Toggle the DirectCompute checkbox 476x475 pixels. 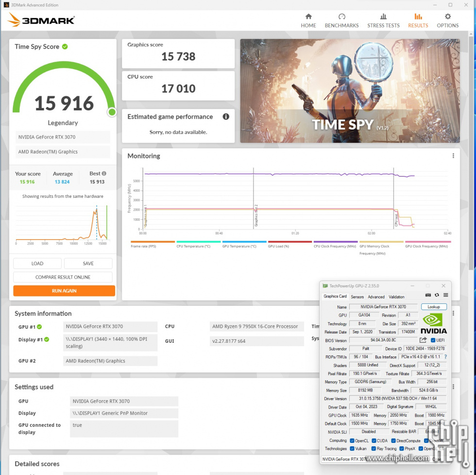point(393,440)
